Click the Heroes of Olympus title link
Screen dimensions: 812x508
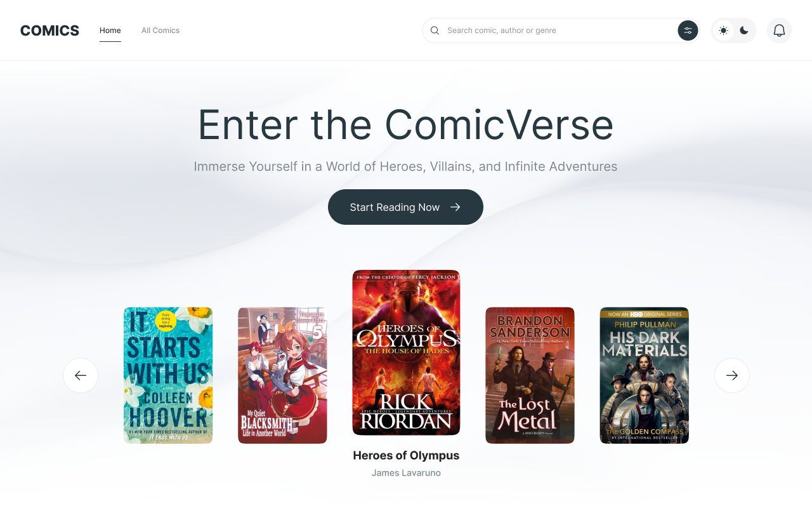point(406,455)
